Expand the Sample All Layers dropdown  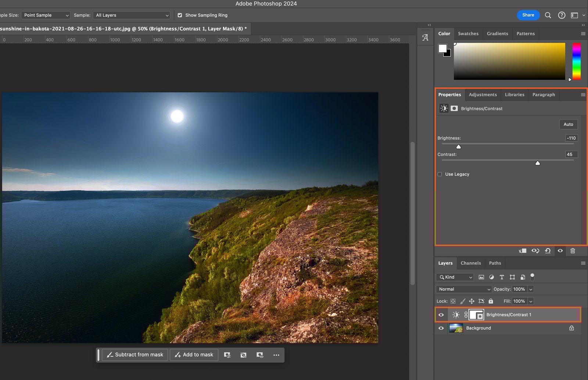click(x=132, y=15)
